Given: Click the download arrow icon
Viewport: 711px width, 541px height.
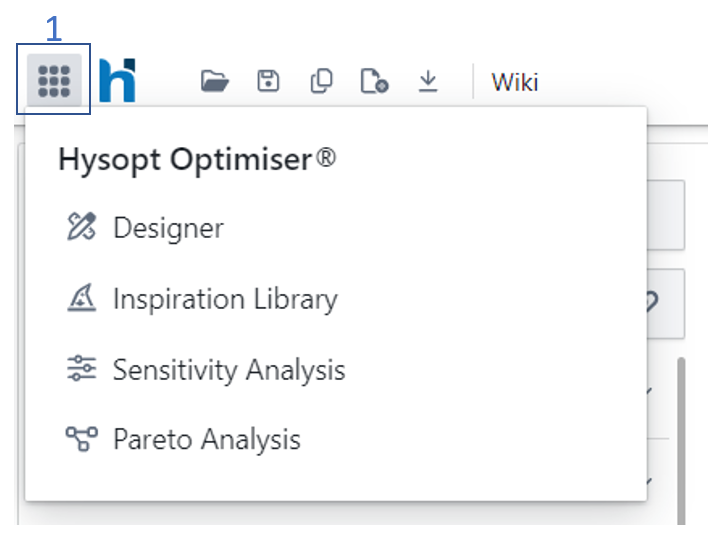Looking at the screenshot, I should click(x=428, y=81).
